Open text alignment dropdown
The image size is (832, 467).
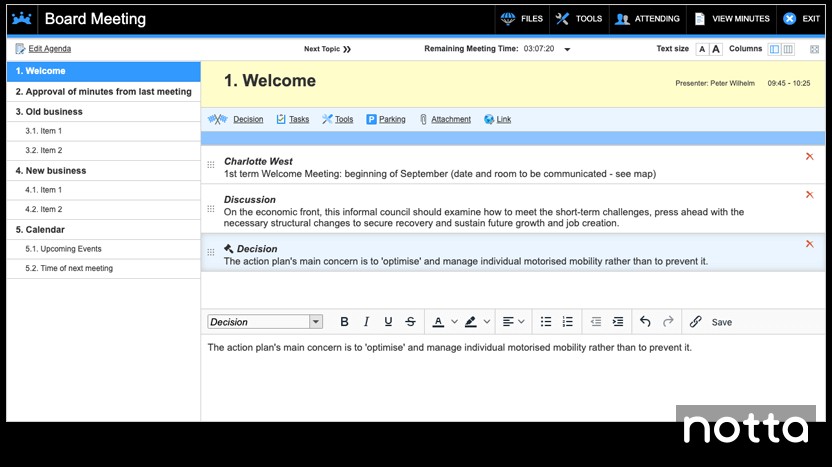click(513, 322)
